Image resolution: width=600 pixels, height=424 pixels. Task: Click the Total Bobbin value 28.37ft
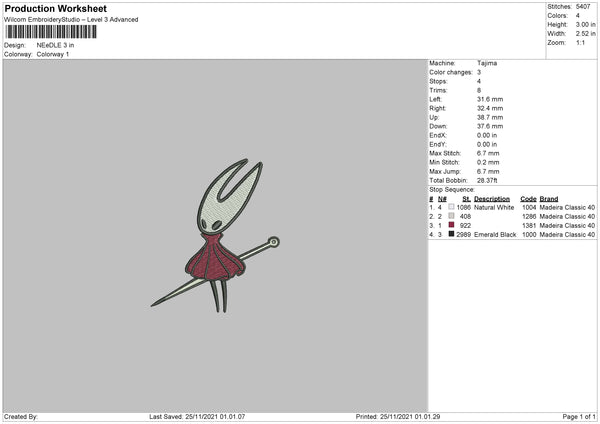[x=487, y=180]
